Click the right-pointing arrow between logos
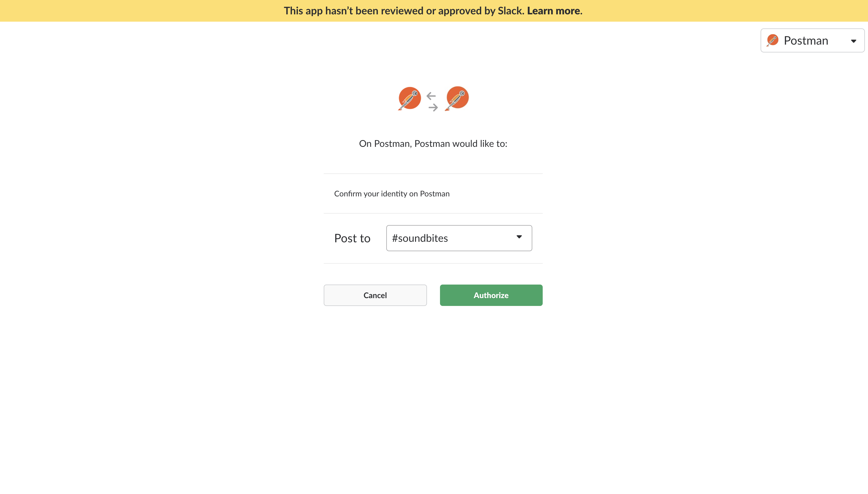 [x=433, y=108]
